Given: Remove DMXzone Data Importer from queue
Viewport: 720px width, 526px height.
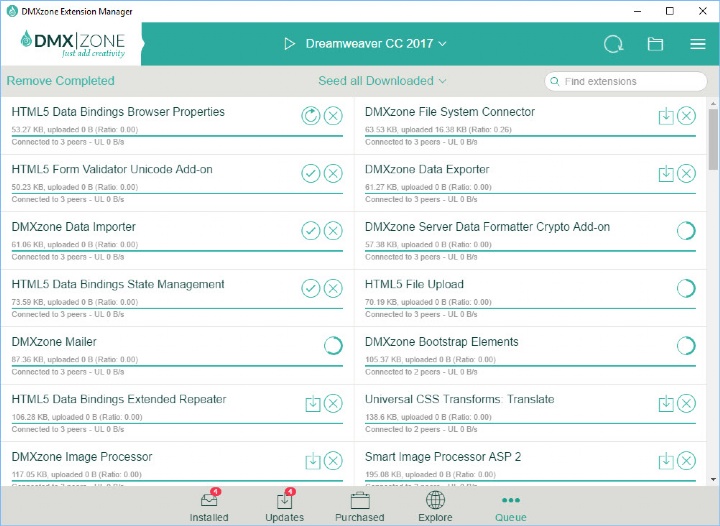Looking at the screenshot, I should pos(333,231).
